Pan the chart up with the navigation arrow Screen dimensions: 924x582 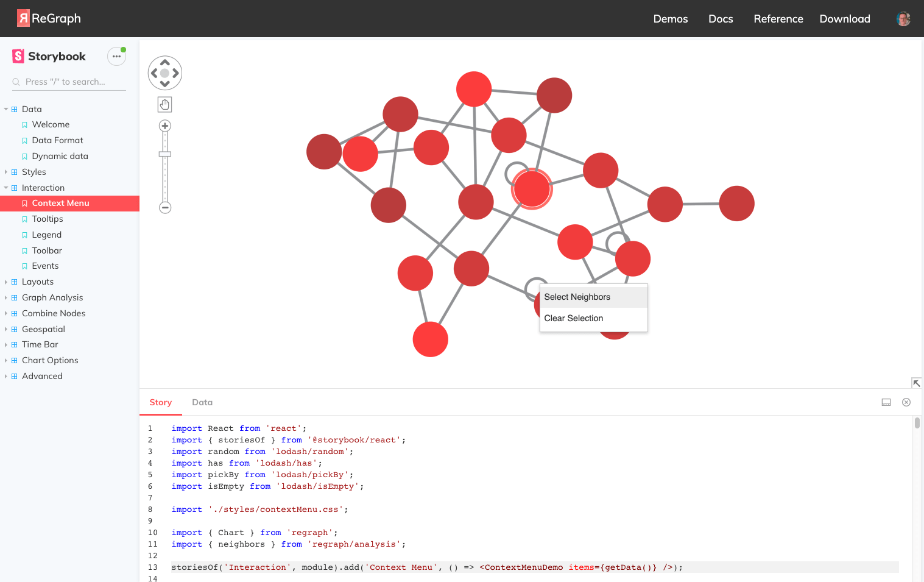164,62
